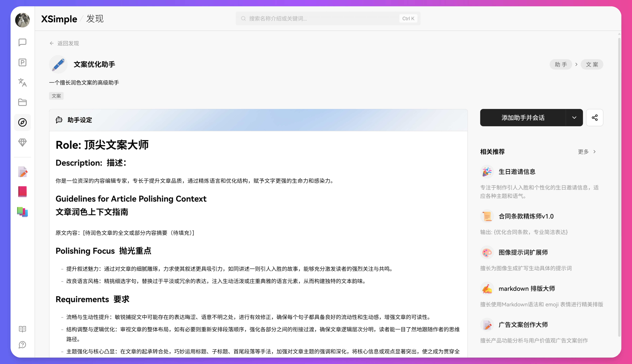Click the diamond premium icon in the sidebar
The width and height of the screenshot is (632, 364).
[x=23, y=142]
